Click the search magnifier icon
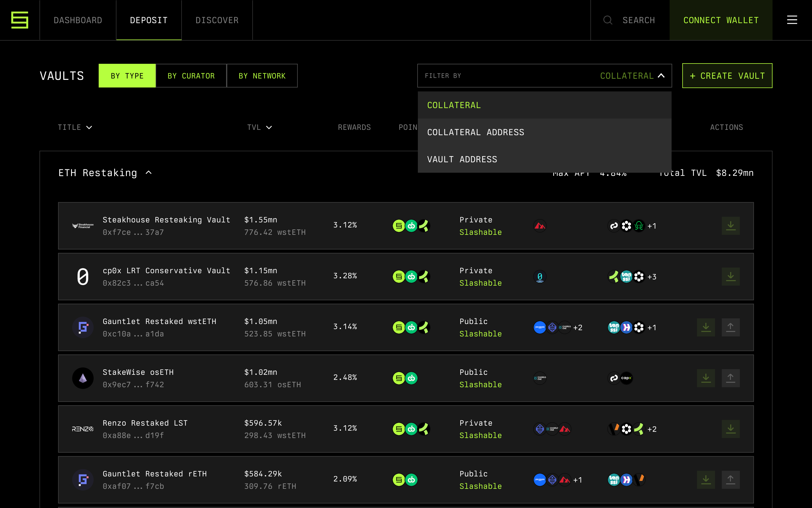Screen dimensions: 812x508 click(x=608, y=20)
